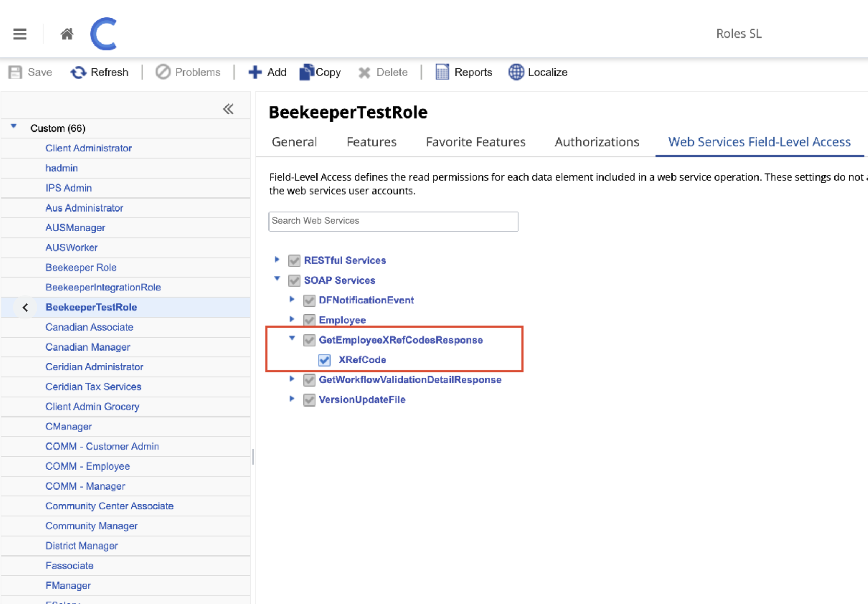Open the Favorite Features tab
This screenshot has height=606, width=868.
pos(476,142)
